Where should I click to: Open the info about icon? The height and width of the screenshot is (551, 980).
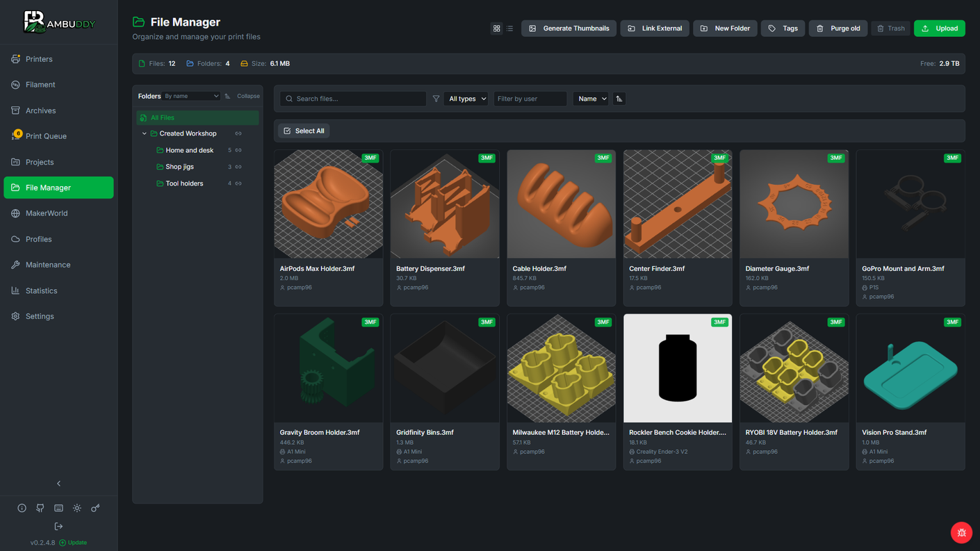coord(22,508)
